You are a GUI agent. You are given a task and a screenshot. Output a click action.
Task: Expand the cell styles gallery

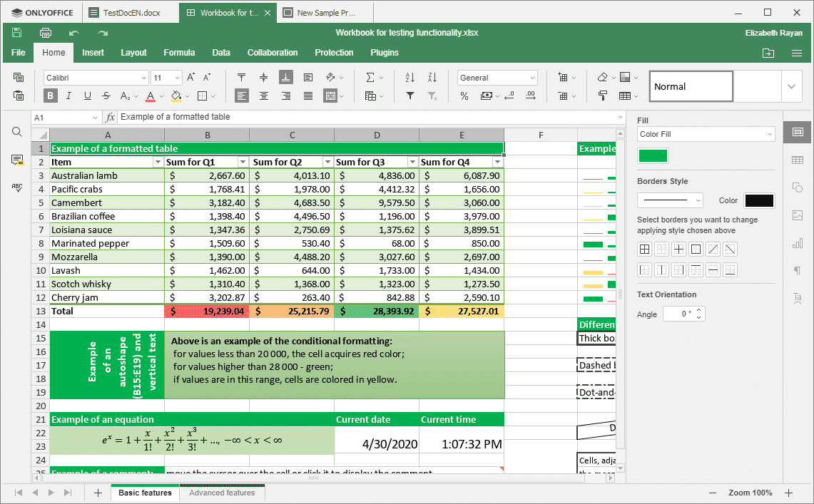click(x=791, y=86)
